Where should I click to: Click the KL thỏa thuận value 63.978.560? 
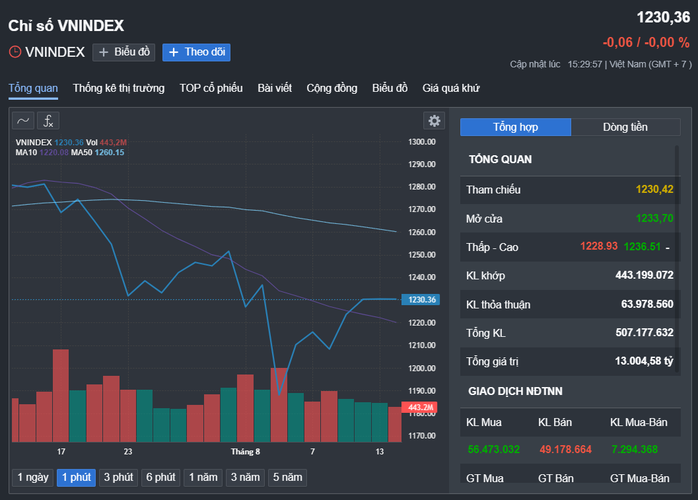647,304
